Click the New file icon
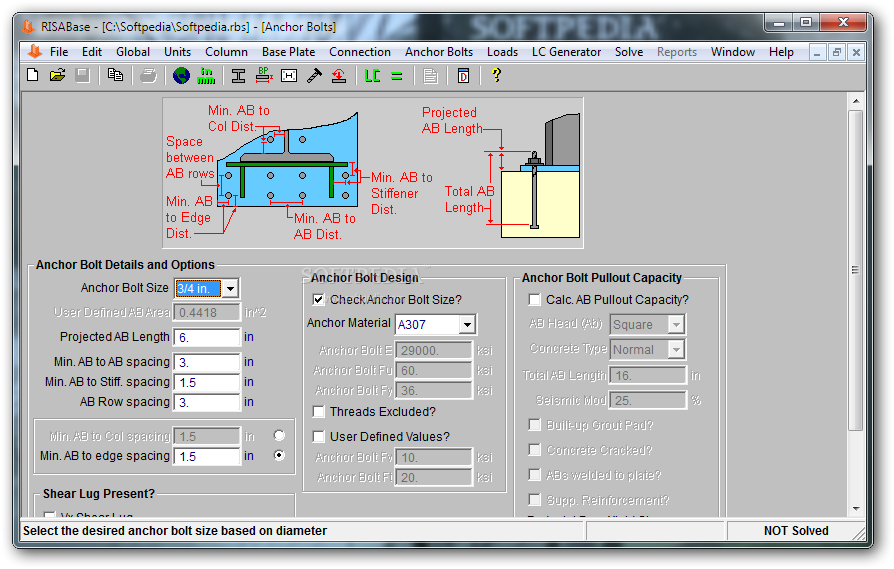894x569 pixels. 32,75
